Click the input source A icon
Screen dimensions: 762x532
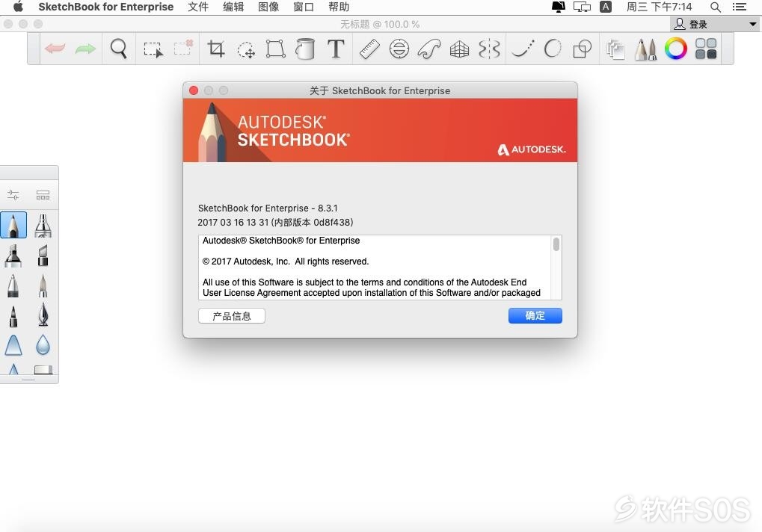(x=606, y=7)
